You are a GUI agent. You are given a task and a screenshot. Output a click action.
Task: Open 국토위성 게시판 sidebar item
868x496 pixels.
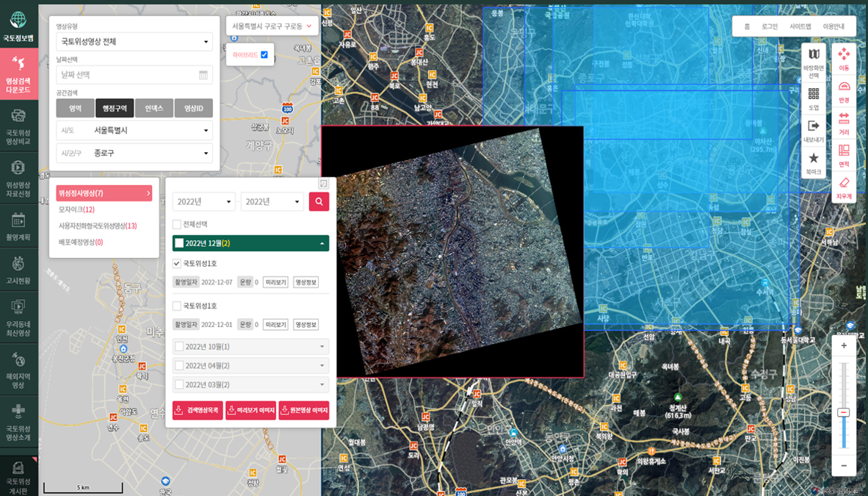[18, 477]
